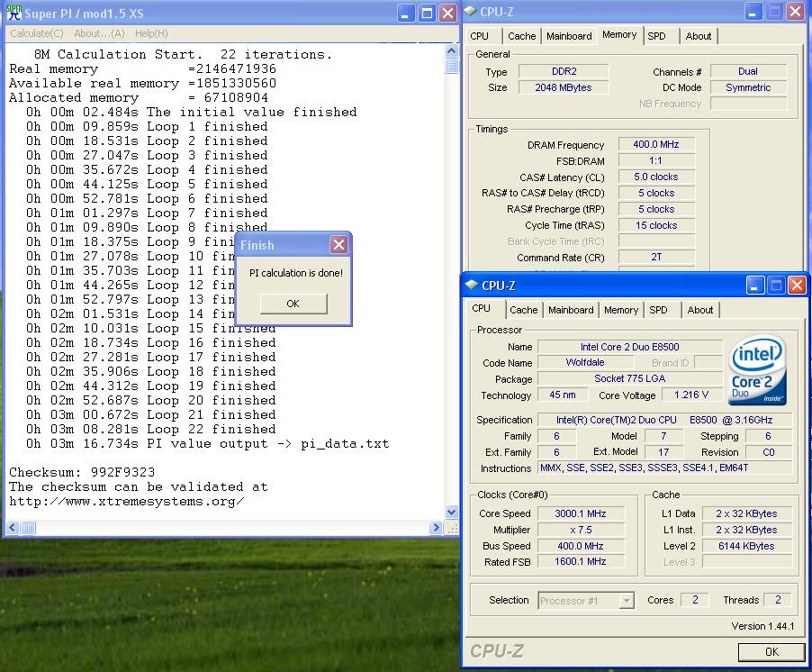
Task: Click the Command Rate 2T value
Action: pyautogui.click(x=656, y=257)
